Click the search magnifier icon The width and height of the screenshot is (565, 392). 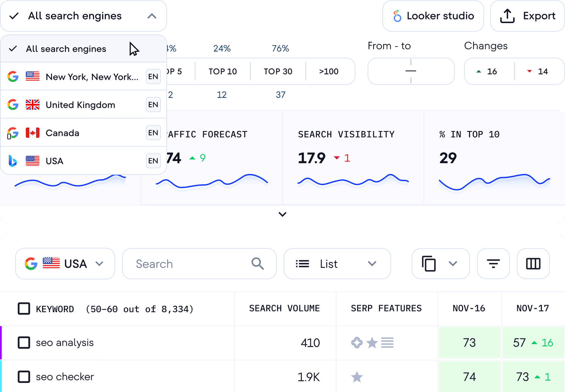[x=257, y=264]
